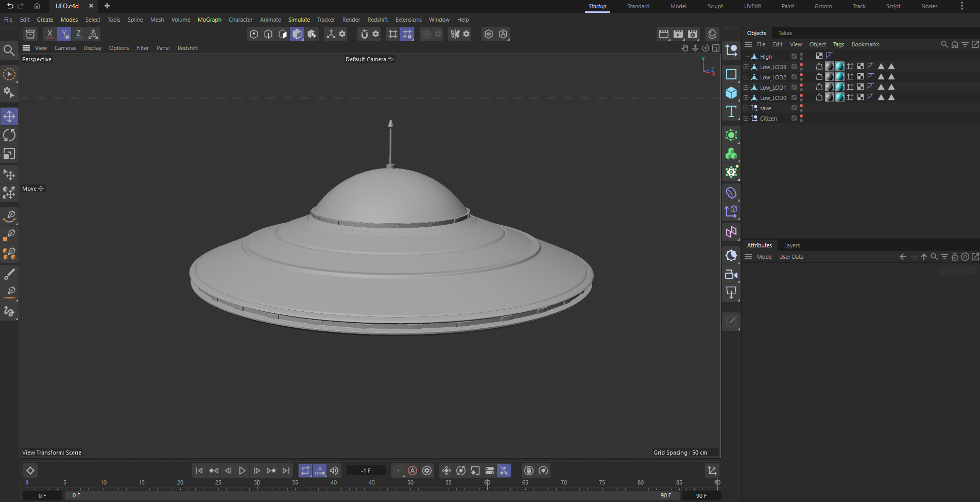Add a Cube primitive from right palette
This screenshot has width=980, height=502.
[x=731, y=93]
